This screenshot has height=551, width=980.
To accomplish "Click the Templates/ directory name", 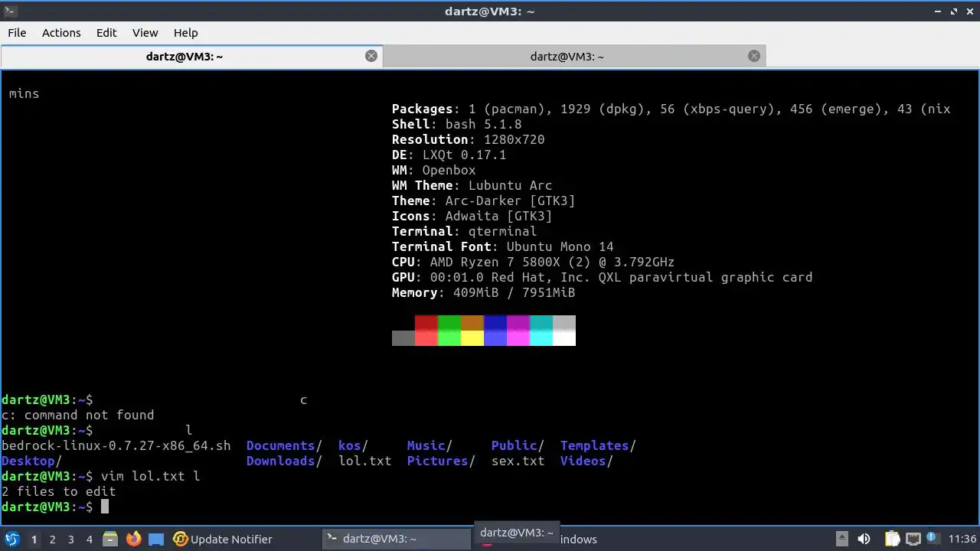I will pos(598,445).
